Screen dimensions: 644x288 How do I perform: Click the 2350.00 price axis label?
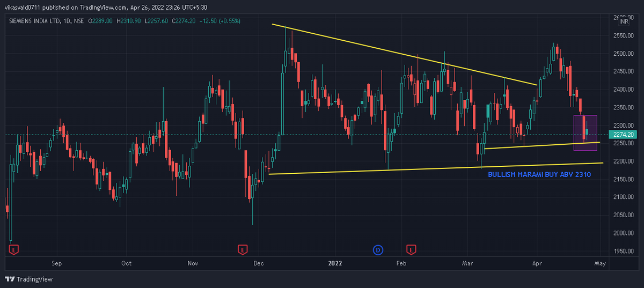(x=623, y=107)
